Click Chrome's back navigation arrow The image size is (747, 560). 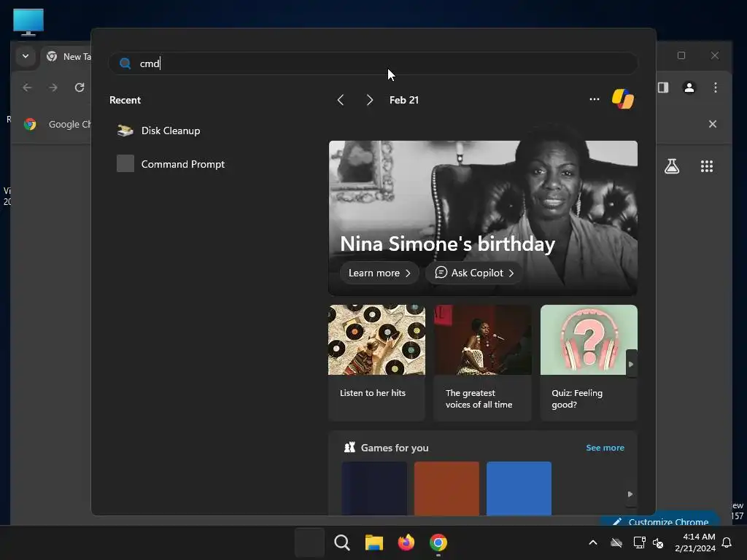tap(28, 87)
